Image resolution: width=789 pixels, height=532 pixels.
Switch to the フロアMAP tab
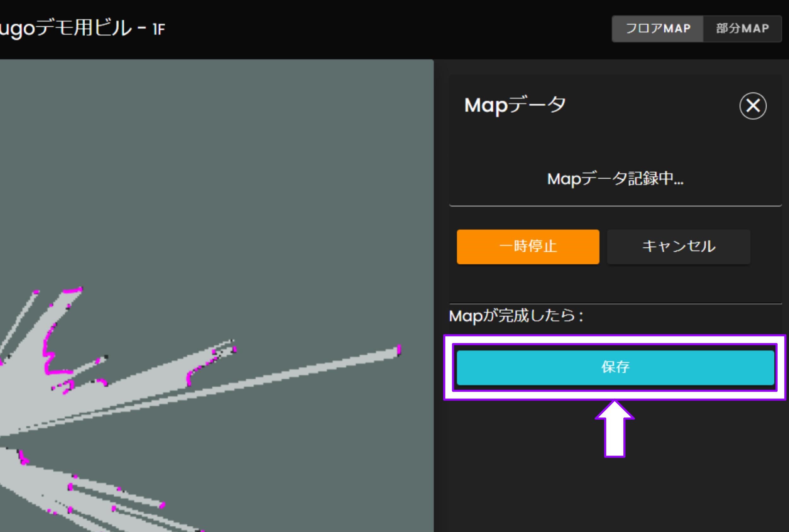[x=657, y=28]
